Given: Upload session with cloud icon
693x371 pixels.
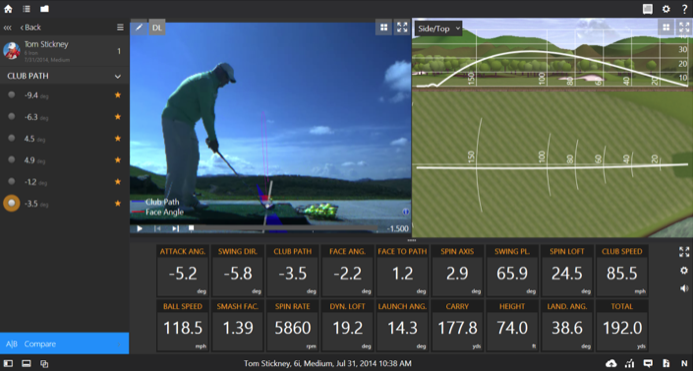Looking at the screenshot, I should (x=611, y=363).
